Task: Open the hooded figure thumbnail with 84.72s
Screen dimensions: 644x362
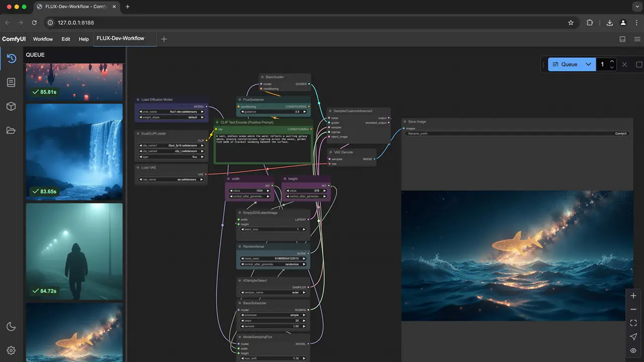Action: 74,251
